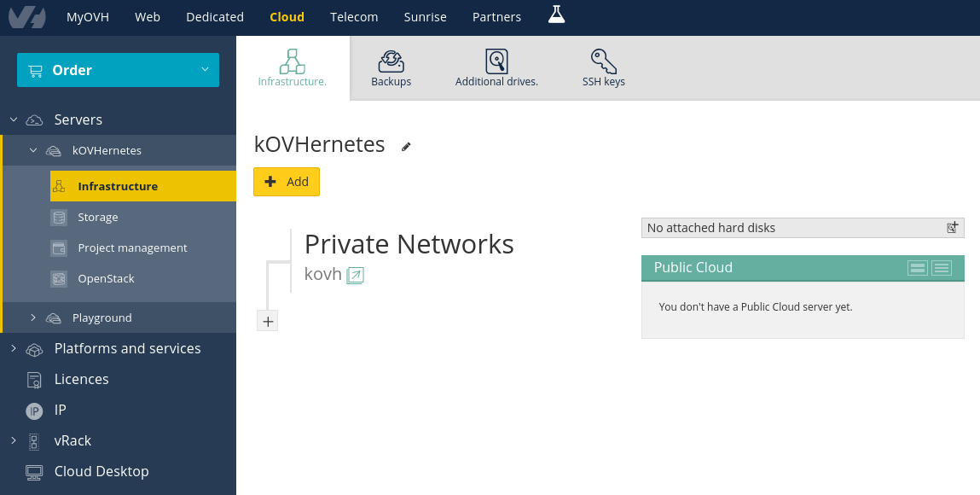Click the IP circle icon
Screen dimensions: 980x495
(34, 411)
